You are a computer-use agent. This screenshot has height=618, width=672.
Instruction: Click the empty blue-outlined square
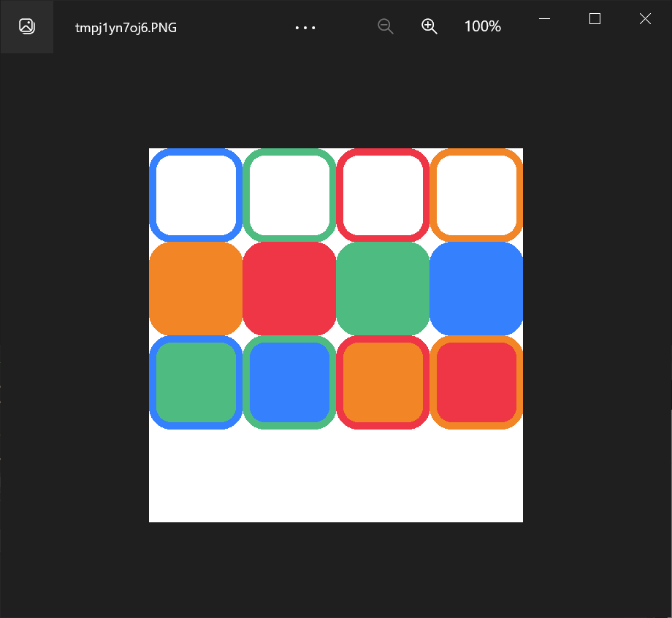[196, 195]
